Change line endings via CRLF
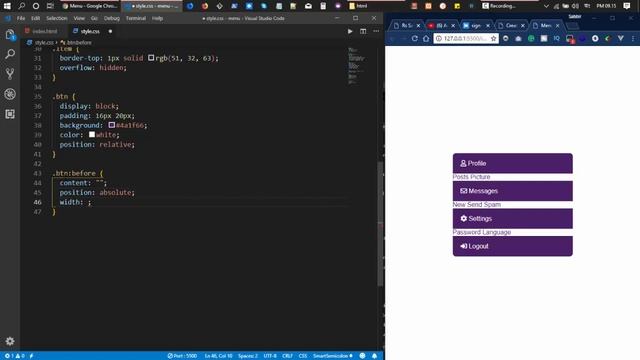The image size is (640, 360). coord(287,356)
